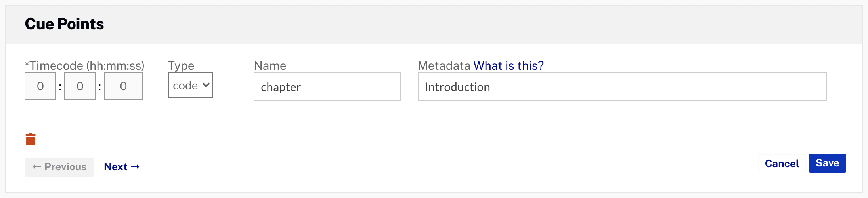Click the Name label
868x198 pixels.
pyautogui.click(x=270, y=65)
